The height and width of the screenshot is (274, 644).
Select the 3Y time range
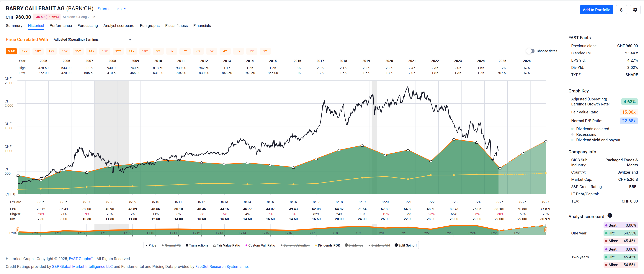point(238,51)
